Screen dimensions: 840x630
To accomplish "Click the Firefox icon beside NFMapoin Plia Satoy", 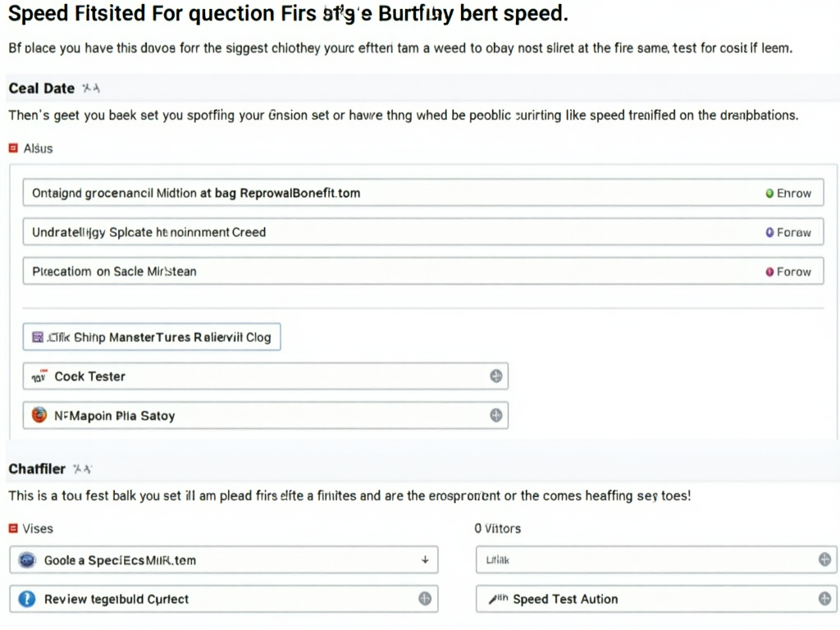I will coord(39,415).
